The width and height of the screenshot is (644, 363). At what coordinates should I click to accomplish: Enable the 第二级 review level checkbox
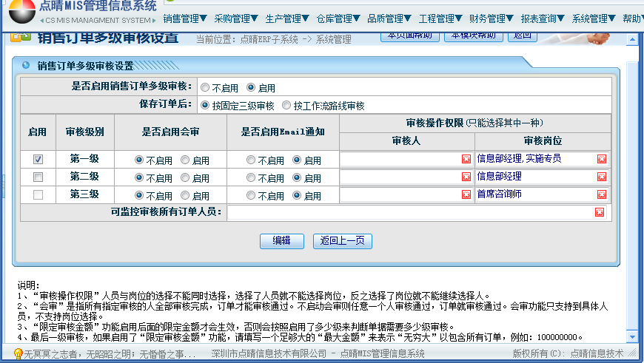point(38,177)
